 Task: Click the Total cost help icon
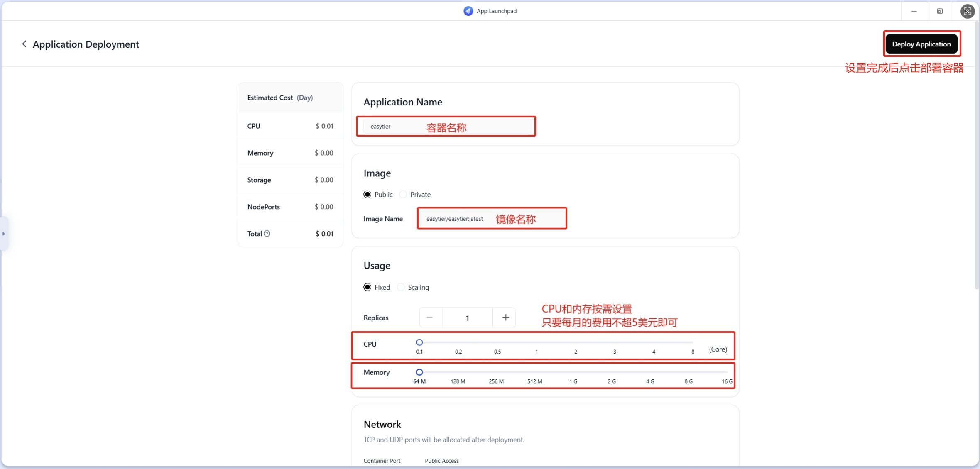click(x=267, y=234)
